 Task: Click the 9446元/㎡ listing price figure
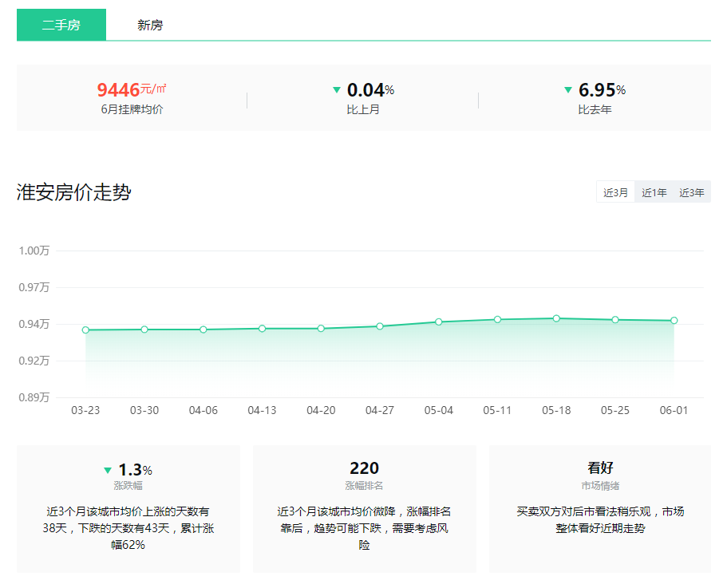pyautogui.click(x=132, y=89)
